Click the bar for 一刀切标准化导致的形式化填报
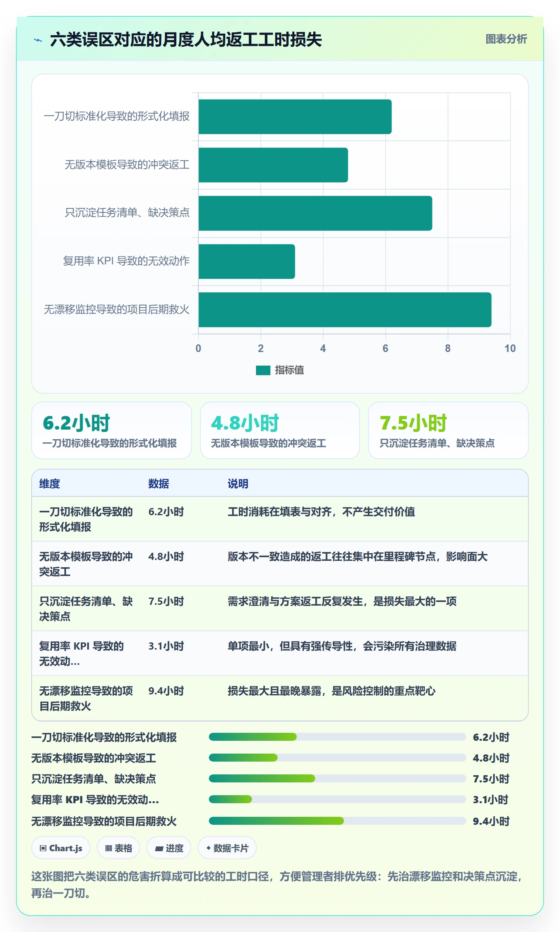Screen dimensions: 560x932 point(295,117)
